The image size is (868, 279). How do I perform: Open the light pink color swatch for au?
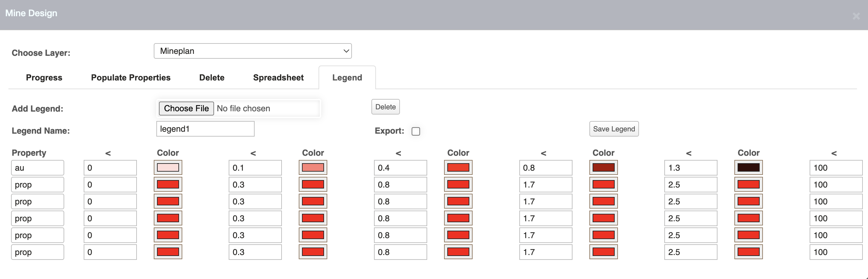tap(168, 167)
